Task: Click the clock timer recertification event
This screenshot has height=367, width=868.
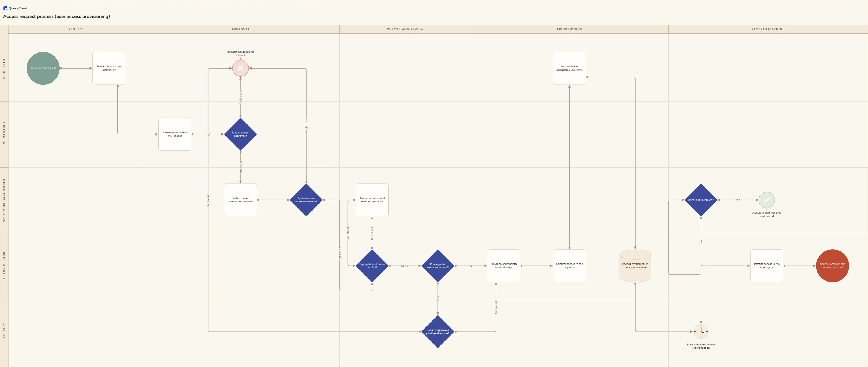Action: (701, 332)
